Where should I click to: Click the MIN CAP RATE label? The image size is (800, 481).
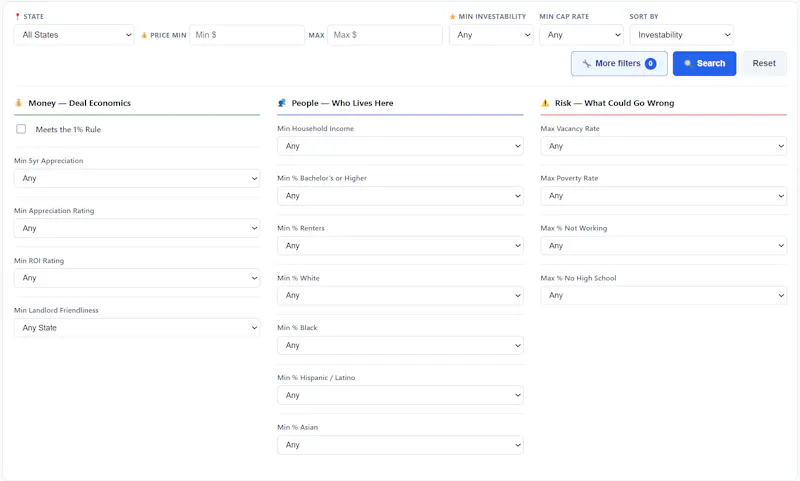coord(564,16)
